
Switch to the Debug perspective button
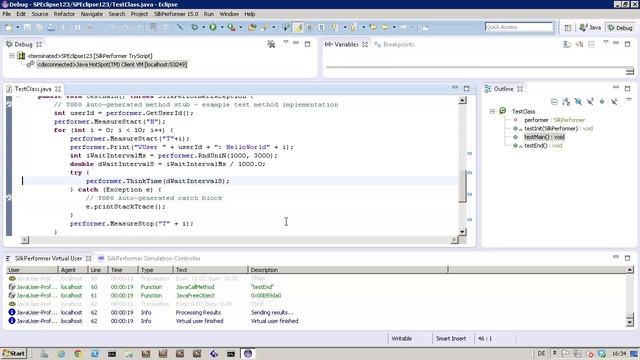620,28
